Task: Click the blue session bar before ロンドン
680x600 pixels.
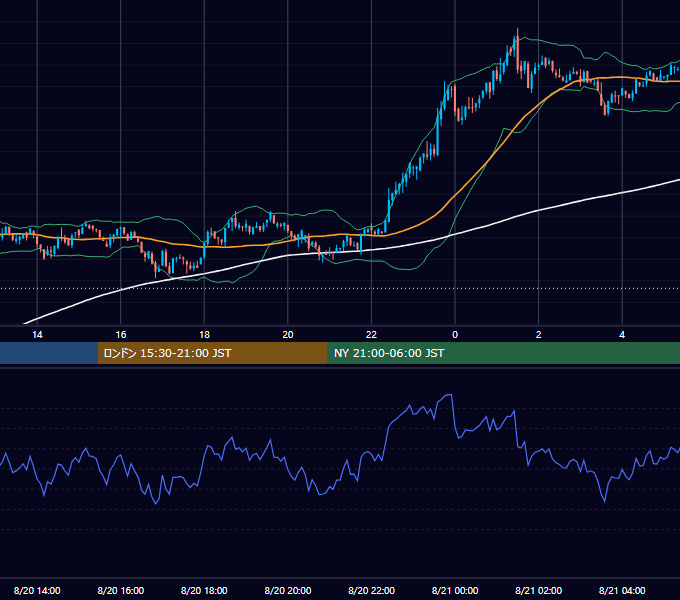Action: [49, 353]
